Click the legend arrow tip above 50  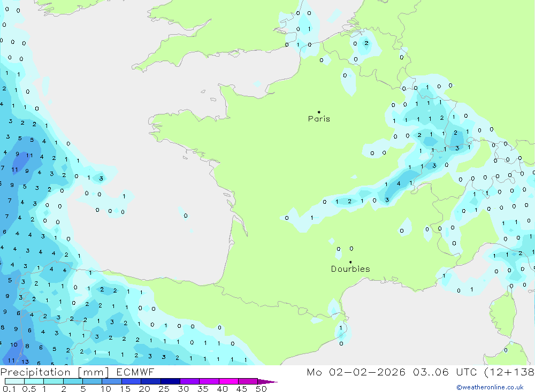click(x=268, y=381)
